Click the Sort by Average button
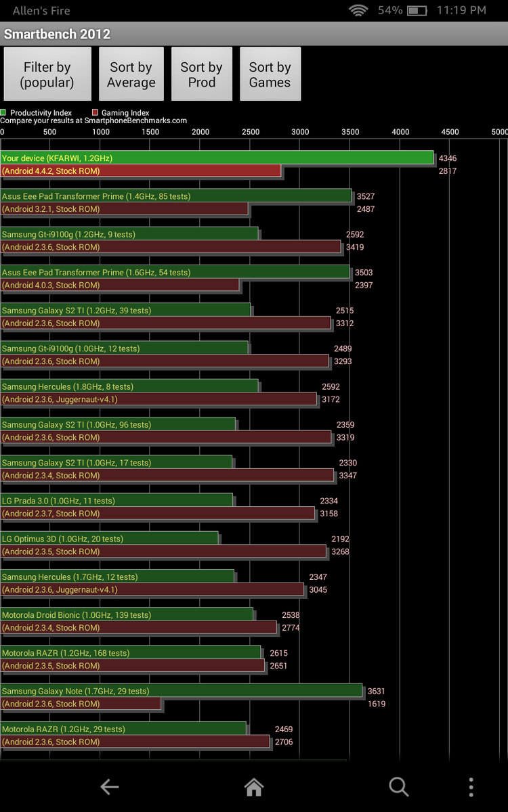This screenshot has height=812, width=508. 131,74
